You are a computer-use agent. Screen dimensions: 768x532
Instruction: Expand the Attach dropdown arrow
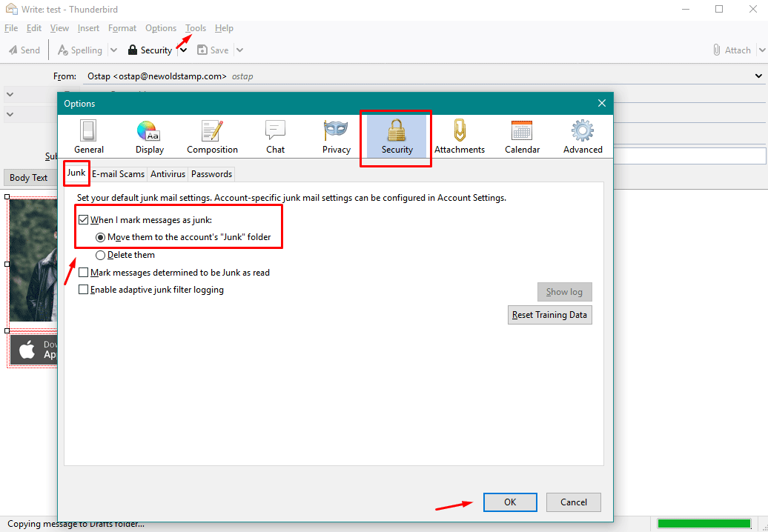pyautogui.click(x=762, y=50)
